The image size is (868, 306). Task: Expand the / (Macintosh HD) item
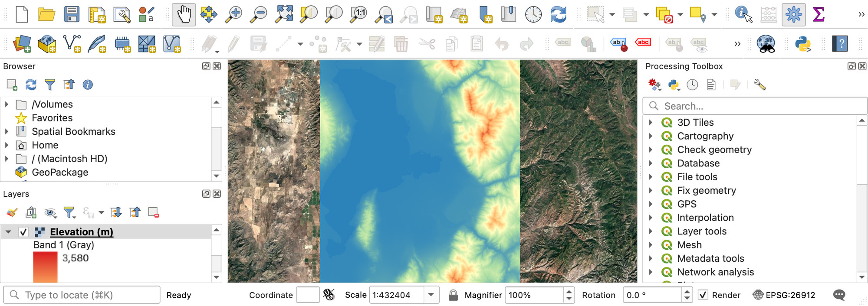pyautogui.click(x=7, y=159)
